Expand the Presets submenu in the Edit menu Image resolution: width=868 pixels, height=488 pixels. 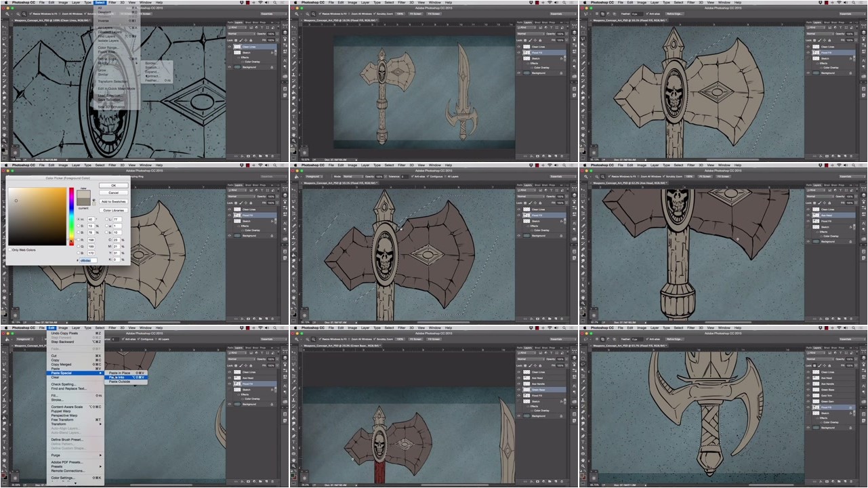(75, 466)
